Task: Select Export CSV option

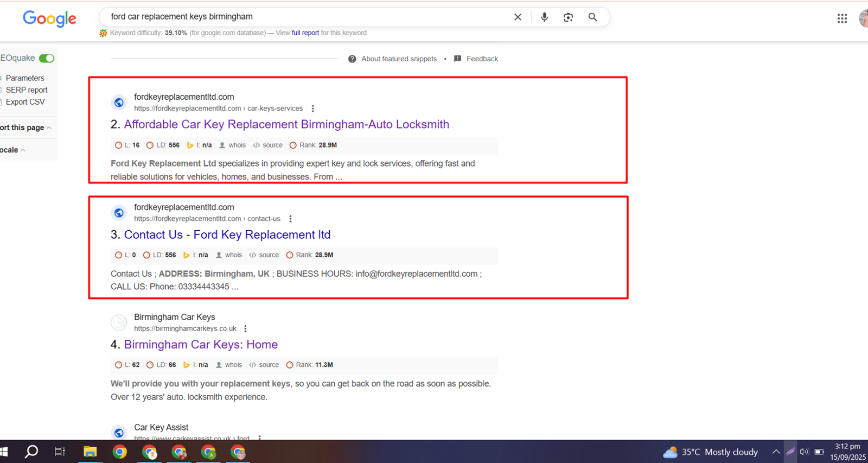Action: [25, 102]
